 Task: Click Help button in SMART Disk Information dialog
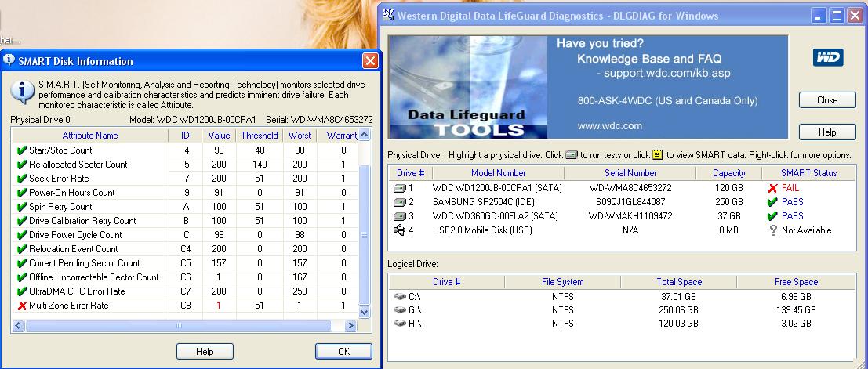pyautogui.click(x=205, y=351)
